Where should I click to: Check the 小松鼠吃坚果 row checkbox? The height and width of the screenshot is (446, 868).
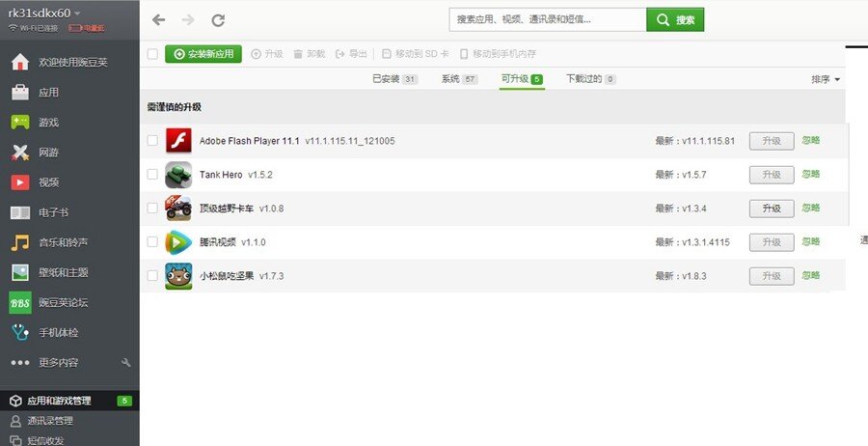click(x=152, y=276)
